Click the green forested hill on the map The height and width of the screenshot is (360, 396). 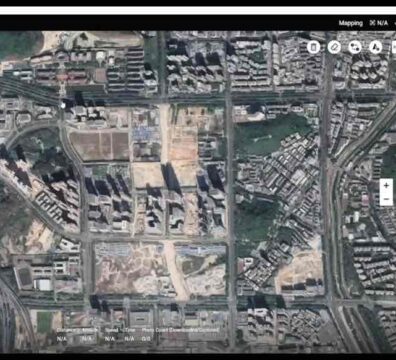(267, 134)
